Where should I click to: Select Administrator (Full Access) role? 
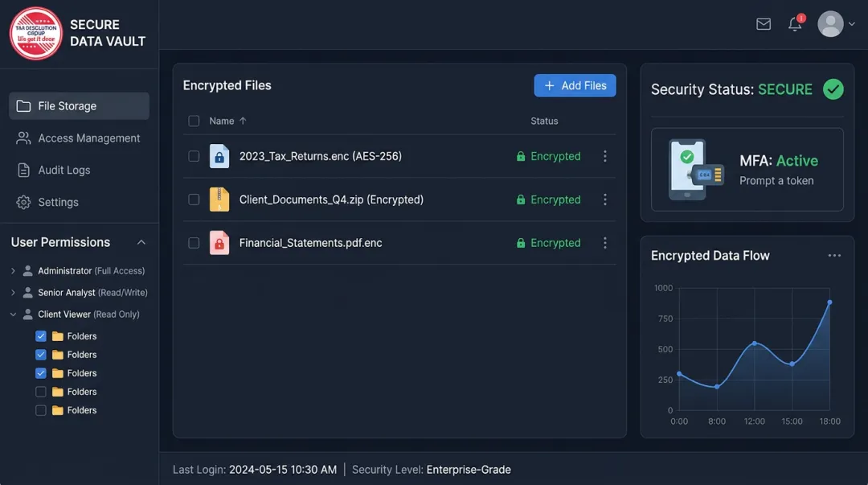91,270
